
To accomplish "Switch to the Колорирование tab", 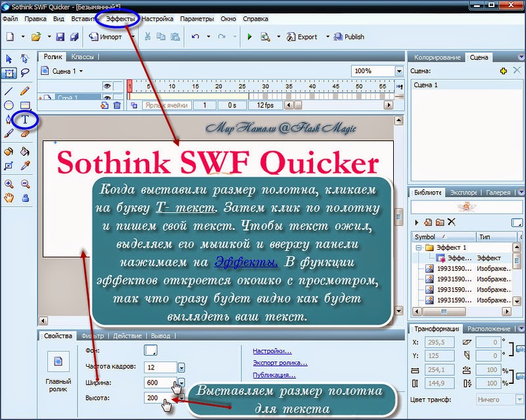I will pos(437,57).
